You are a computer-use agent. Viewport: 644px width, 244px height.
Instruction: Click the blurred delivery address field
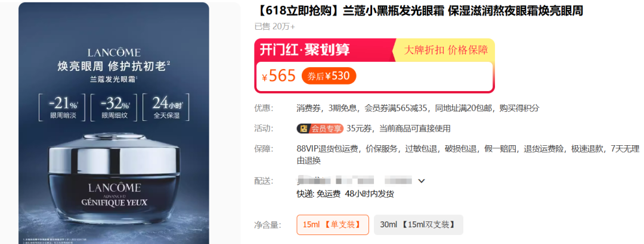354,180
